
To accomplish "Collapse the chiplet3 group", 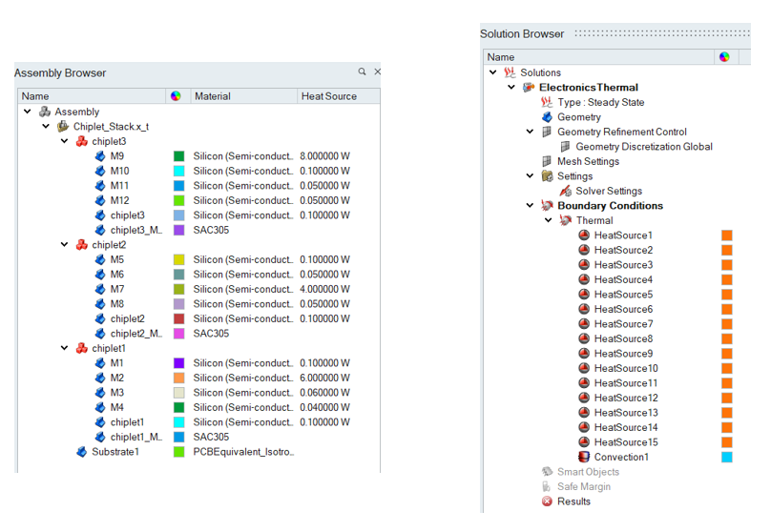I will point(65,141).
